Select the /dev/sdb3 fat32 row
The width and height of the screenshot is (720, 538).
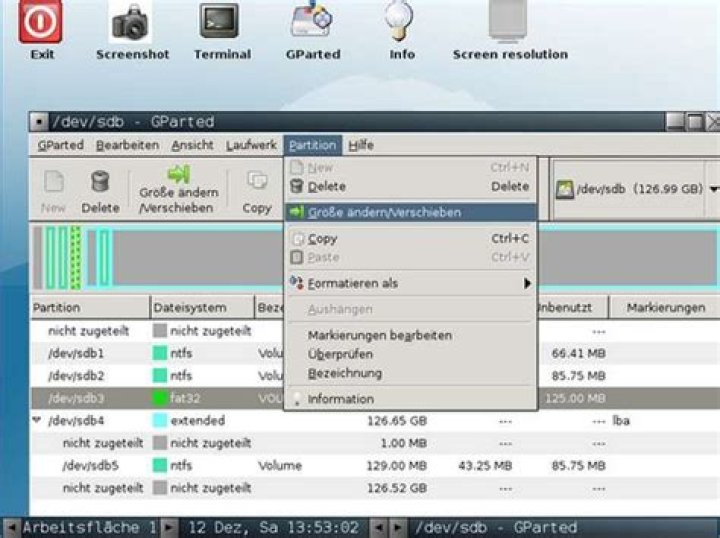pos(375,398)
